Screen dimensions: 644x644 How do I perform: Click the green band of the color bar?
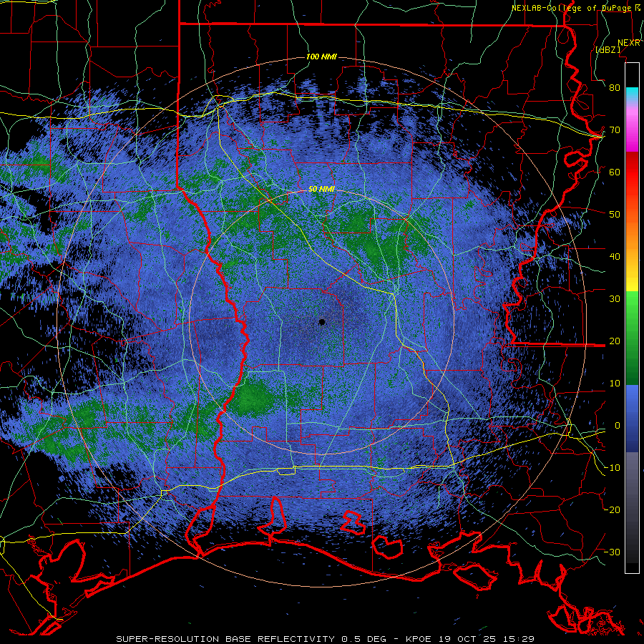pos(632,338)
